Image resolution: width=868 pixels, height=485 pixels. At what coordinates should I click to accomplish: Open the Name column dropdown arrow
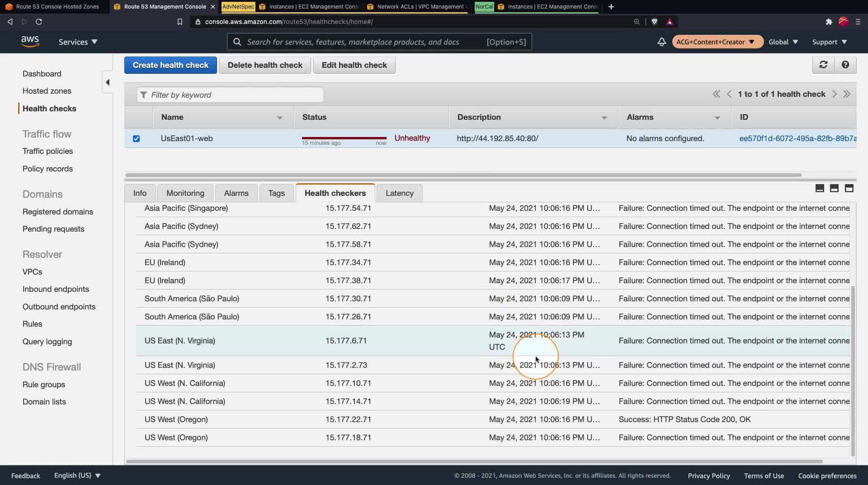(x=280, y=118)
